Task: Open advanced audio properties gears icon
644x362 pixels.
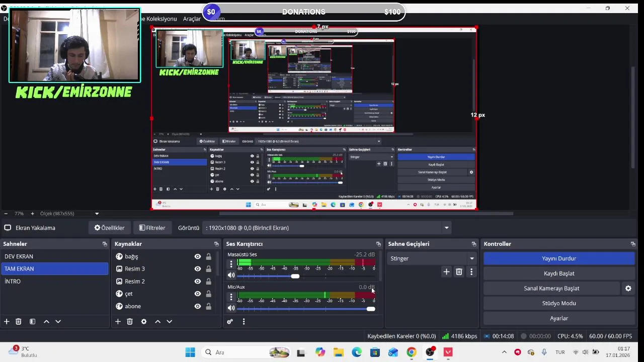Action: coord(230,321)
